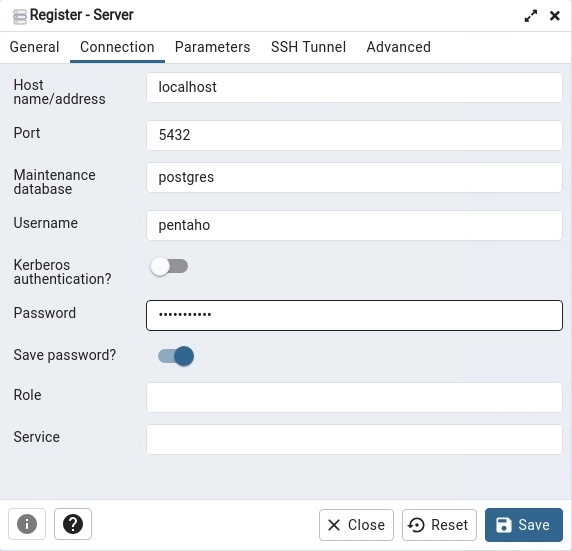This screenshot has width=572, height=551.
Task: Click the Username field containing pentaho
Action: pos(354,225)
